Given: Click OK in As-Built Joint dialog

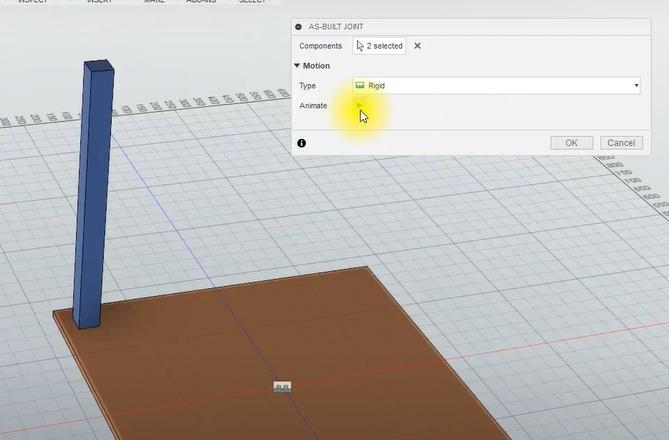Looking at the screenshot, I should click(x=571, y=143).
